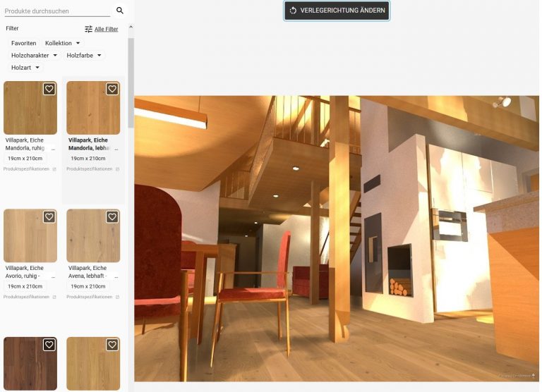
Task: Toggle heart on Villapark Eiche Mandorla lebhaft
Action: [112, 89]
